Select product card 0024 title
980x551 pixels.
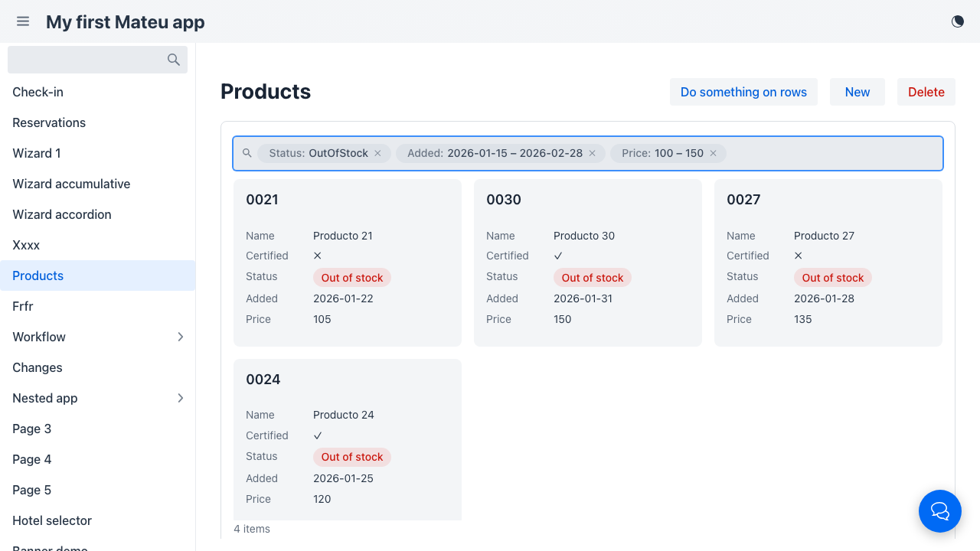(x=263, y=380)
